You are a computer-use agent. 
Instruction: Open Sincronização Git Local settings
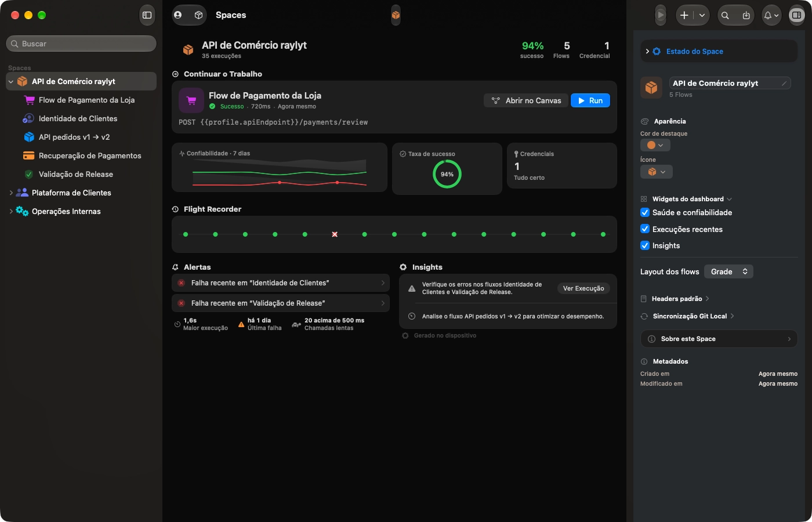click(x=688, y=316)
